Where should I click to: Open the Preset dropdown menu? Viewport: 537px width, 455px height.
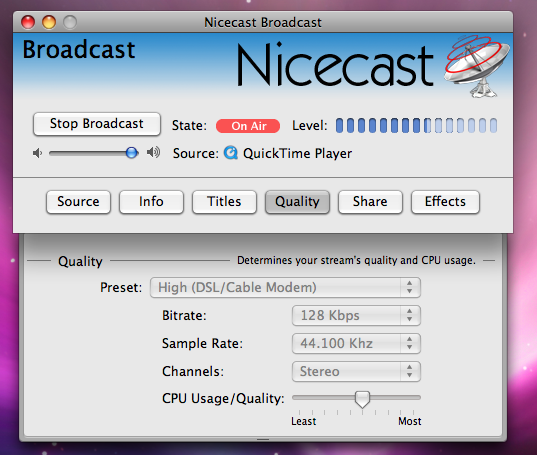coord(285,288)
